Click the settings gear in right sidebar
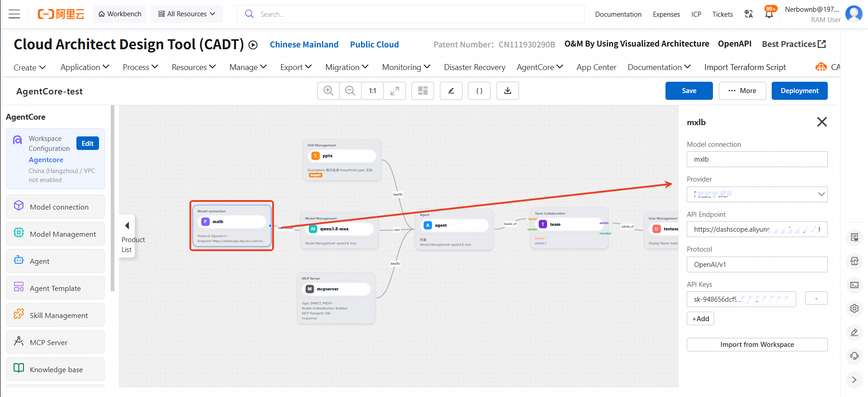 coord(854,308)
